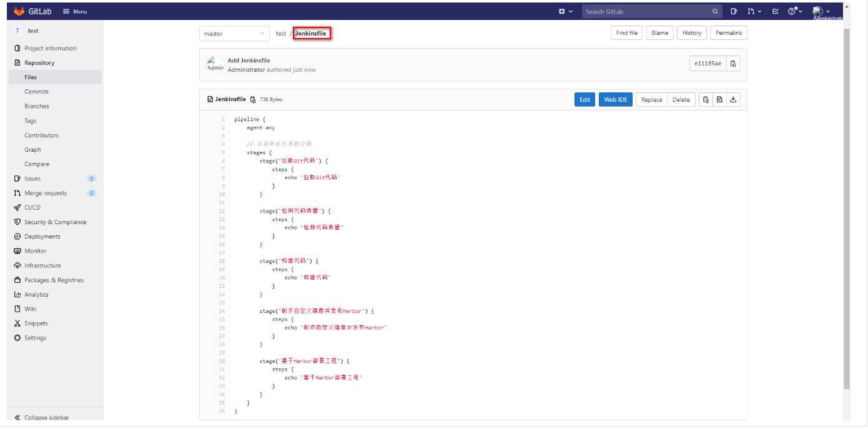
Task: Copy file path icon next to Jenkinsfile
Action: (253, 100)
